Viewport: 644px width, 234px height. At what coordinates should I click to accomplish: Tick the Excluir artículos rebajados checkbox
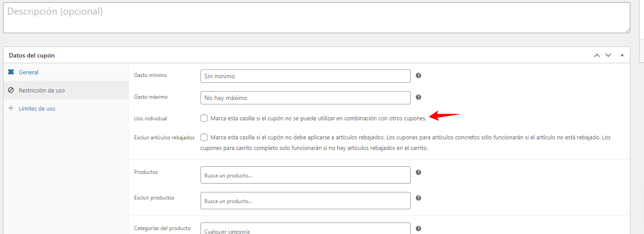click(x=204, y=137)
